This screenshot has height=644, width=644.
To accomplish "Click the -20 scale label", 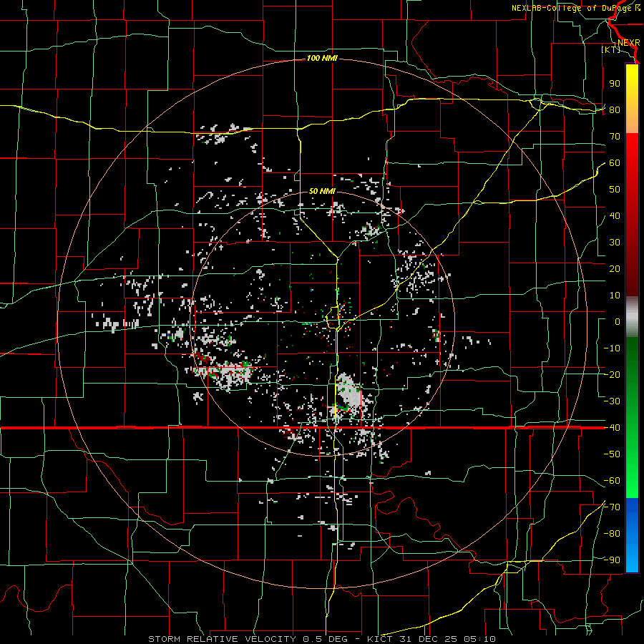I will 612,375.
